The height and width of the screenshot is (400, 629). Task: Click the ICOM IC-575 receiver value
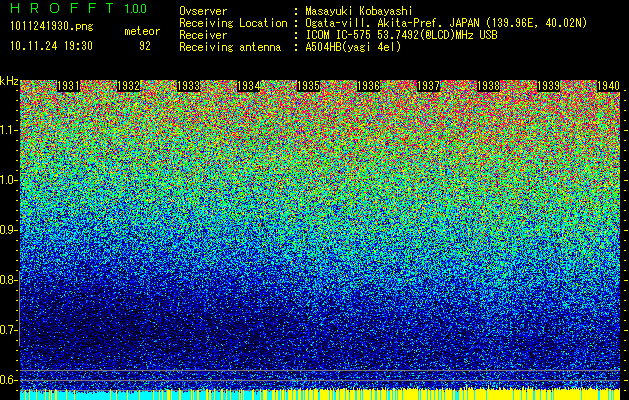click(401, 35)
